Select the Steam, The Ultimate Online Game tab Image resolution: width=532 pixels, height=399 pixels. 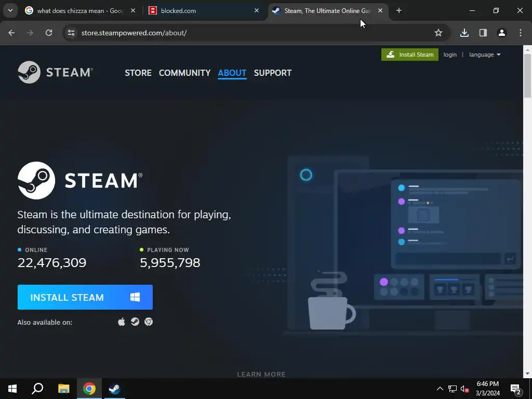click(x=322, y=11)
